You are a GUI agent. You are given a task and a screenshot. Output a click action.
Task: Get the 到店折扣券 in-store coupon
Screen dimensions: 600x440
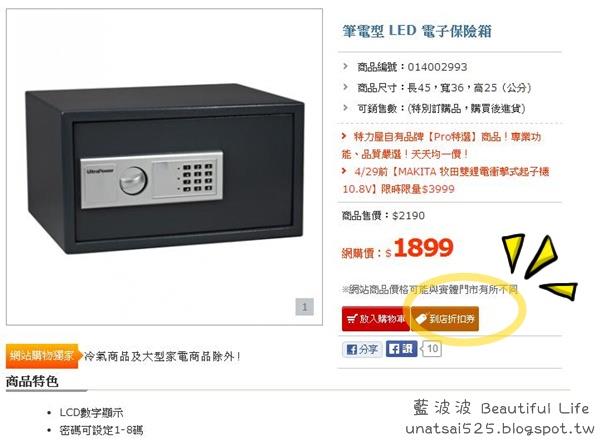[x=445, y=319]
